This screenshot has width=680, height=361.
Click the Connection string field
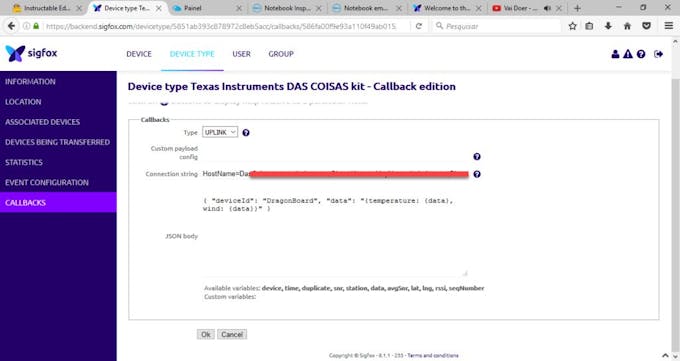tap(335, 174)
